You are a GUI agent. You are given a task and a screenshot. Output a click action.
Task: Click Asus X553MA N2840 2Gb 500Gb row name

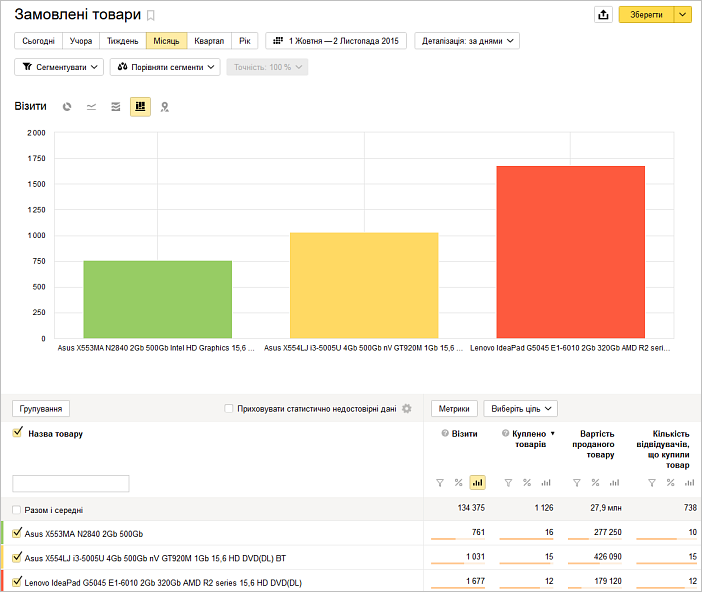(x=84, y=534)
